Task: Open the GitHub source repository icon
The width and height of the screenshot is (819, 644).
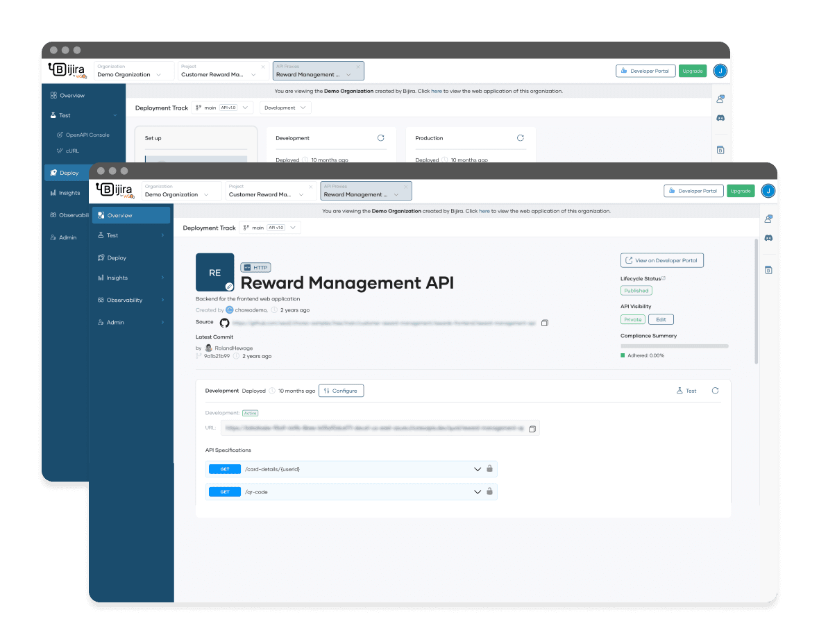Action: pyautogui.click(x=224, y=323)
